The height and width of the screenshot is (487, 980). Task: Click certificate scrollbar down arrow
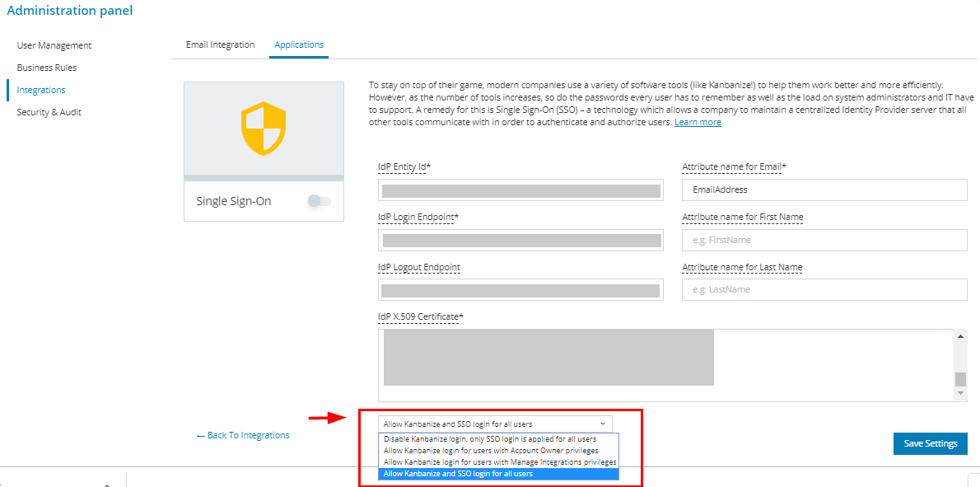point(960,393)
